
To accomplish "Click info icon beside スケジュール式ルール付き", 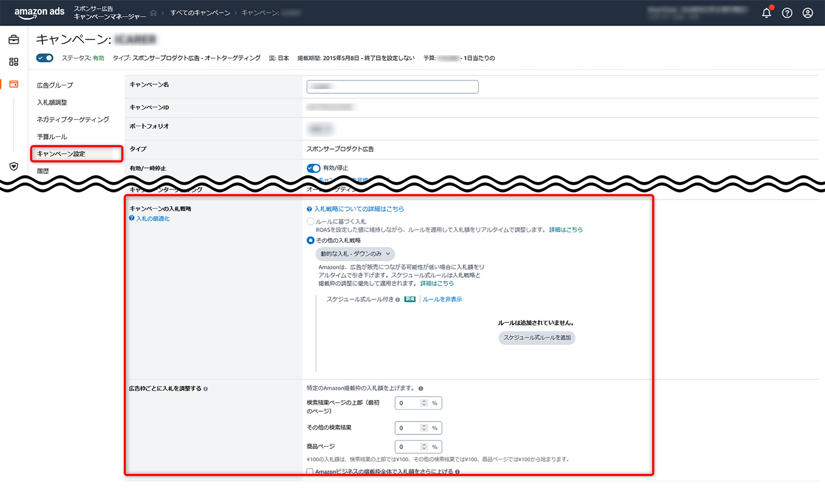I will tap(398, 300).
